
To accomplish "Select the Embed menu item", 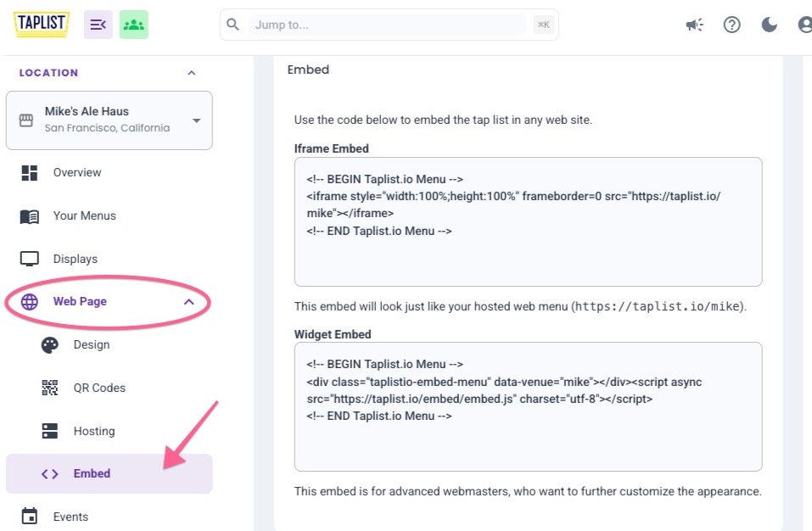I will (109, 473).
